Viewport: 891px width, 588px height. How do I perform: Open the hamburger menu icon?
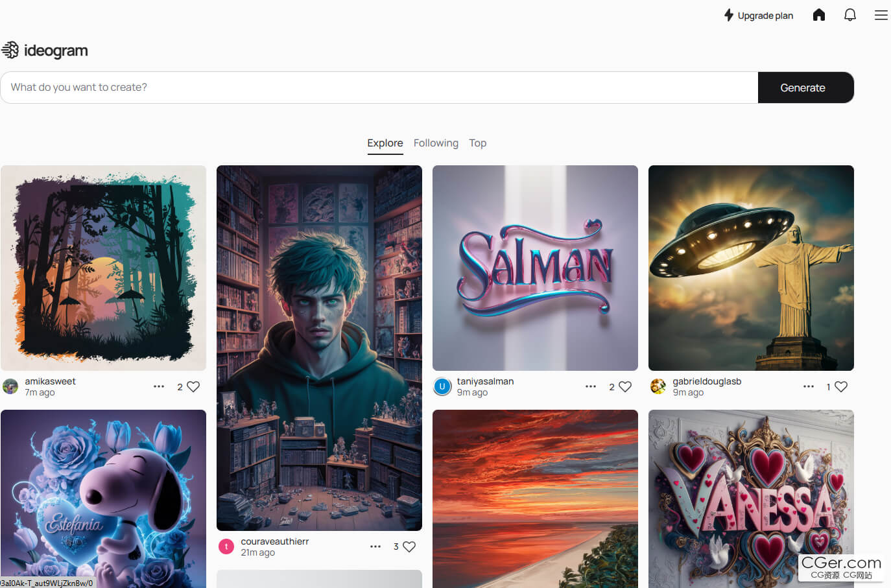point(881,15)
